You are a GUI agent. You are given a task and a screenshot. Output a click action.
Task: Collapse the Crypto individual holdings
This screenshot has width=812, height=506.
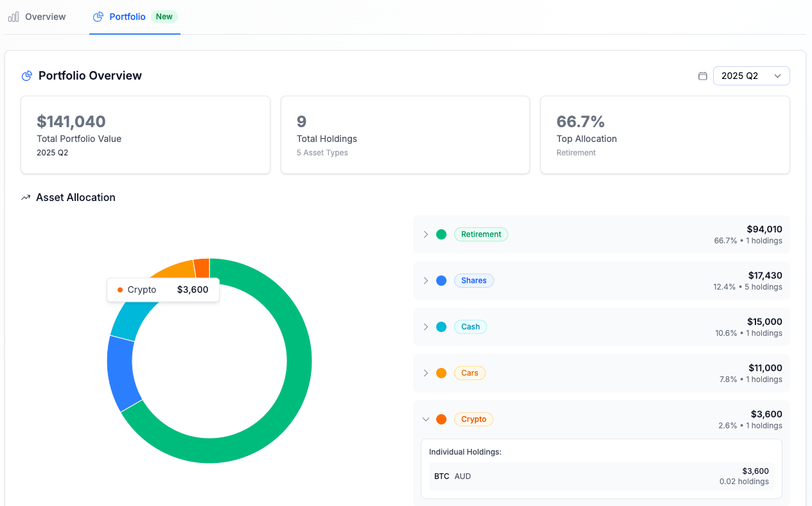425,419
